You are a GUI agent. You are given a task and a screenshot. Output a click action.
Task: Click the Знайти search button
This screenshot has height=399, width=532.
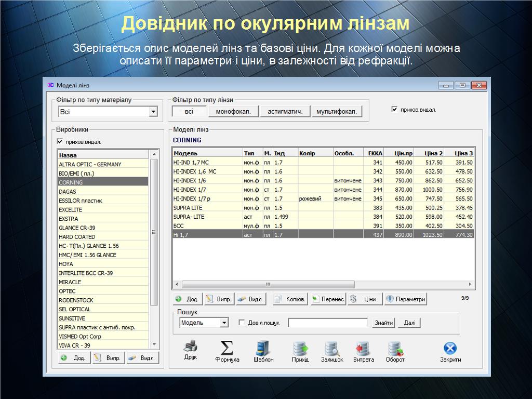pyautogui.click(x=383, y=323)
